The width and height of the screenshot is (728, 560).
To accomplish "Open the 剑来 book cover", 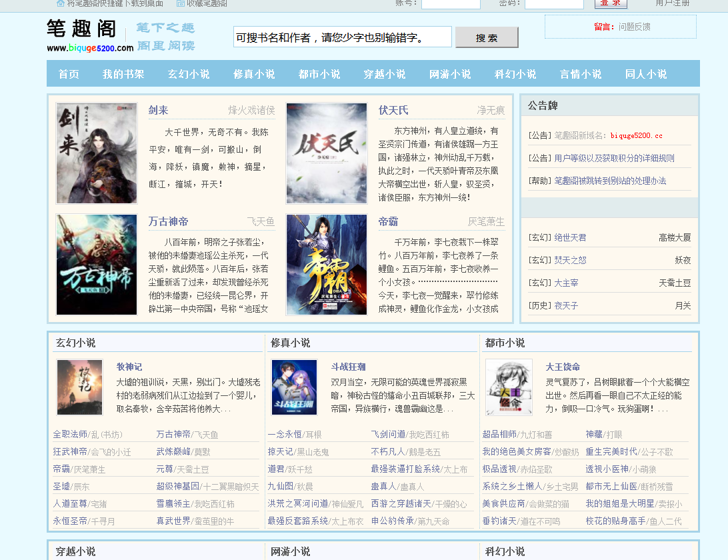I will coord(97,153).
